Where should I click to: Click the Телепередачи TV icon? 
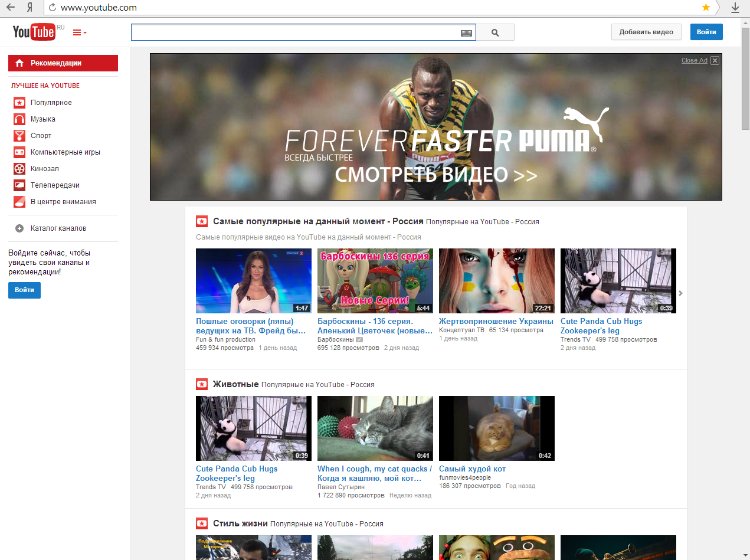pos(19,185)
